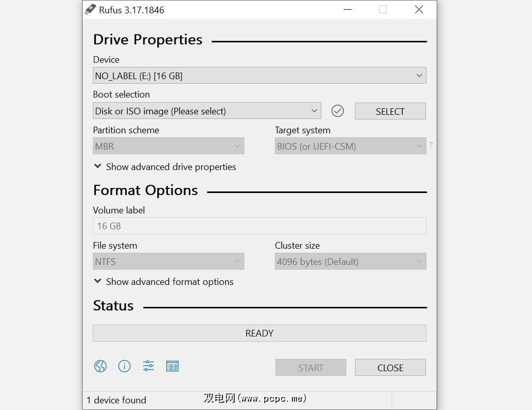Minimize the Rufus window
The width and height of the screenshot is (532, 410).
coord(347,10)
